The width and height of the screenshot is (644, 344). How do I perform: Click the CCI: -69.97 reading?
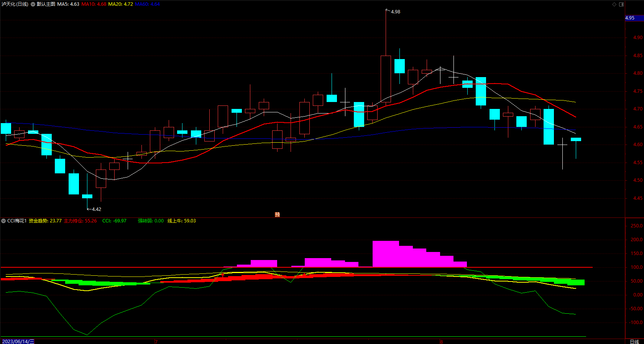click(114, 221)
